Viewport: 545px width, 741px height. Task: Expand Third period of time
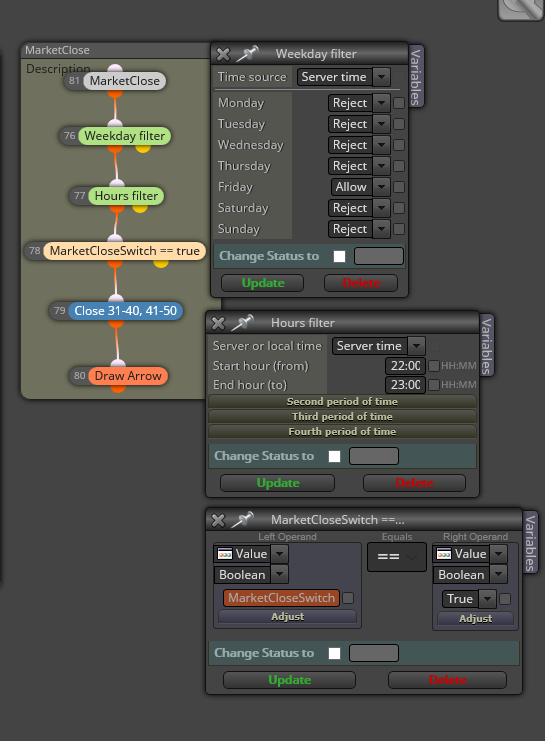click(x=342, y=417)
